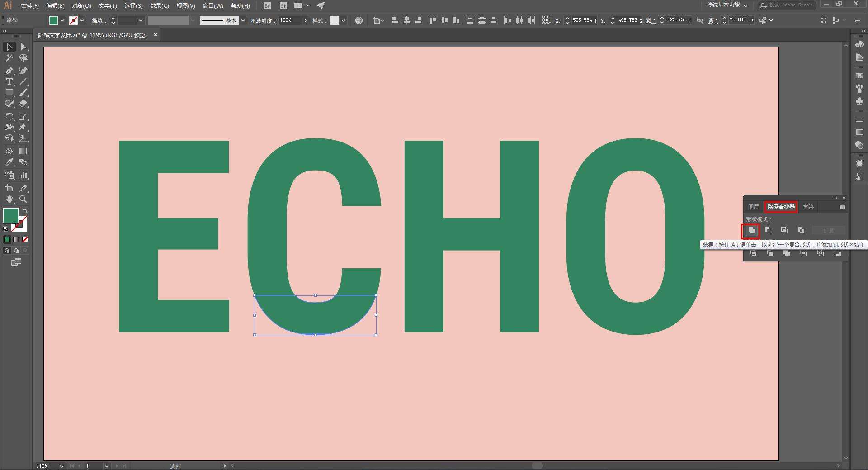Viewport: 868px width, 470px height.
Task: Click the Unite shape mode icon
Action: 751,231
